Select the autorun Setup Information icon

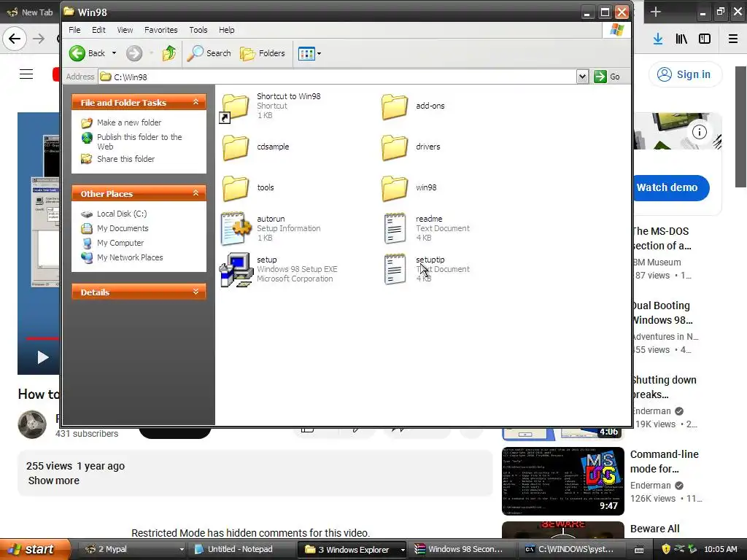click(x=236, y=228)
